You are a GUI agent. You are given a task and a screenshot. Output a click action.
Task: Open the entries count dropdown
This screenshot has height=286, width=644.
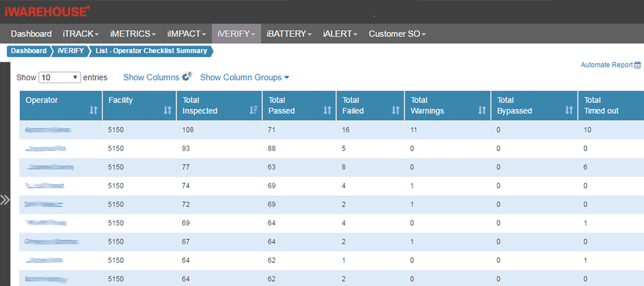pos(60,78)
